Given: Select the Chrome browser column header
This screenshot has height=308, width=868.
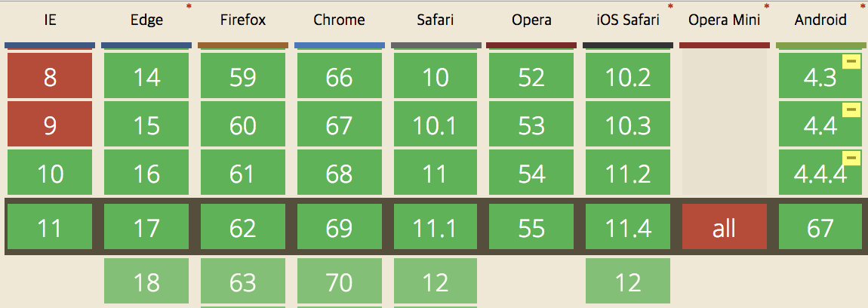Looking at the screenshot, I should pos(340,20).
